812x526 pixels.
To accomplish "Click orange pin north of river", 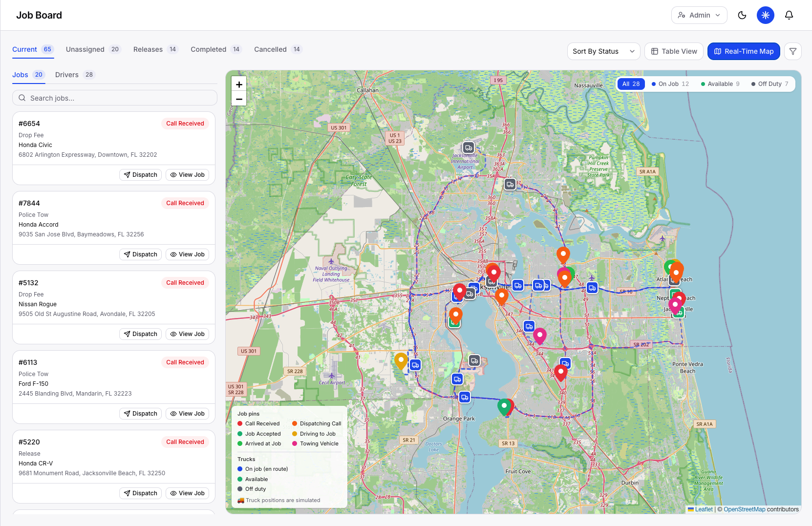I will coord(563,254).
